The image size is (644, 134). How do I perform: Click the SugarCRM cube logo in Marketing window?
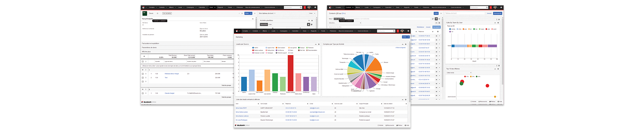coord(237,31)
